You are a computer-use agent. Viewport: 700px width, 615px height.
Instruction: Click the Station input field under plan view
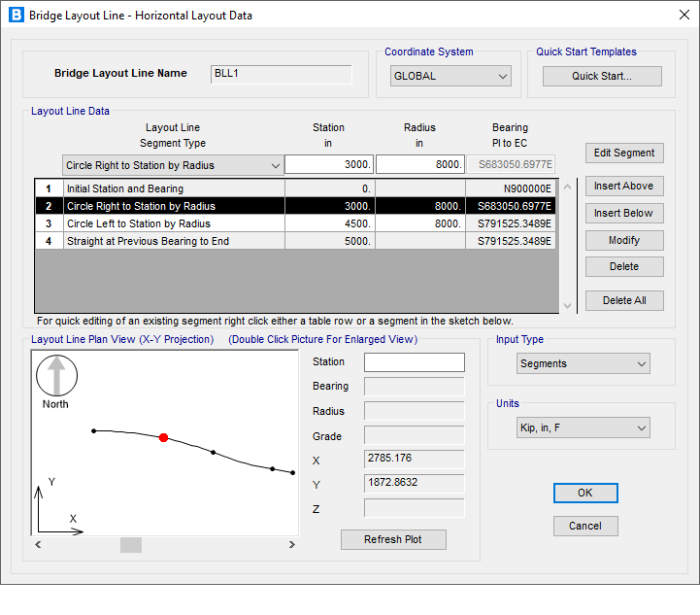click(414, 362)
